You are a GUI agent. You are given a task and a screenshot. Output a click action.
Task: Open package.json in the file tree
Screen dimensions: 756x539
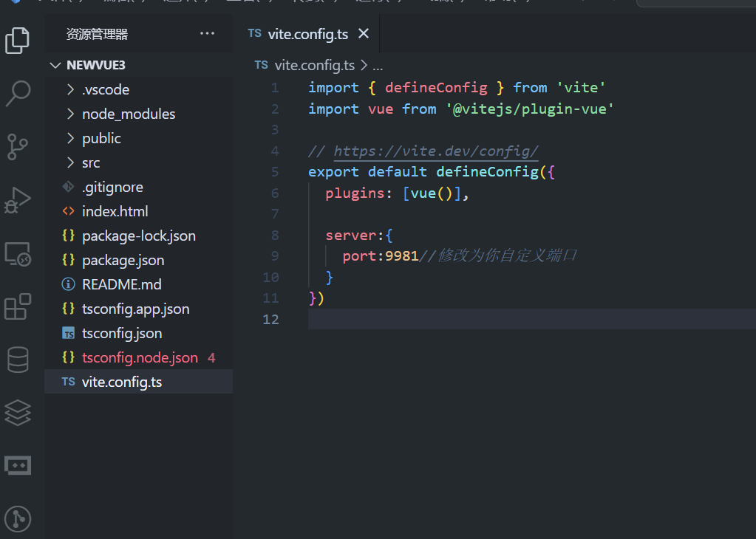tap(123, 260)
